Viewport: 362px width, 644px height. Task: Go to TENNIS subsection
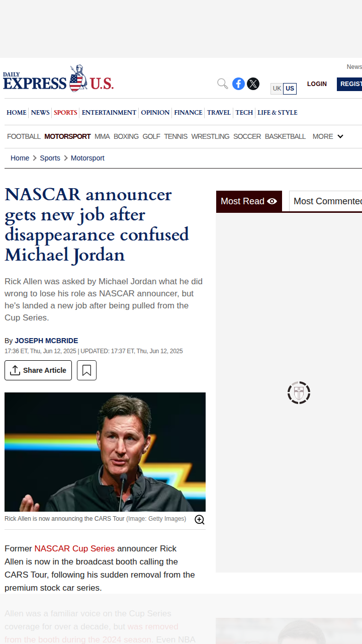coord(176,136)
